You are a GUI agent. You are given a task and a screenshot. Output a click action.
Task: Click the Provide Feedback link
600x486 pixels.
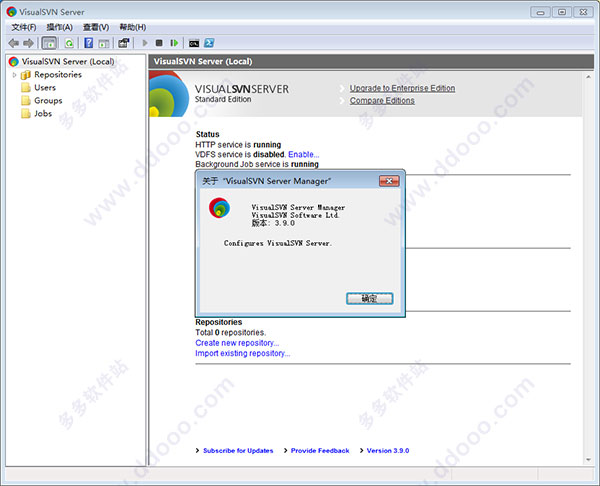click(x=320, y=451)
